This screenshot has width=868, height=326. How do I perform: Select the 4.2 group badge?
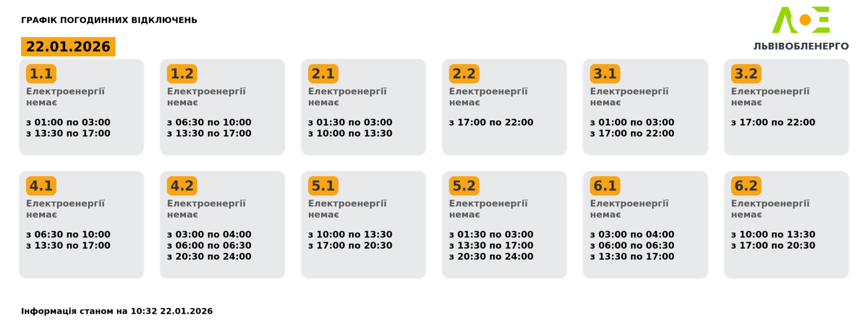pyautogui.click(x=182, y=186)
